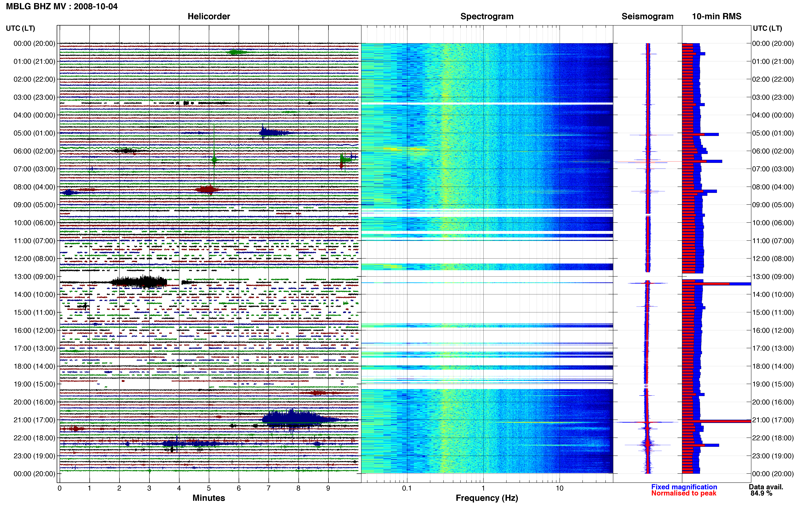Click the '84.9 %' data availability value

pyautogui.click(x=761, y=493)
